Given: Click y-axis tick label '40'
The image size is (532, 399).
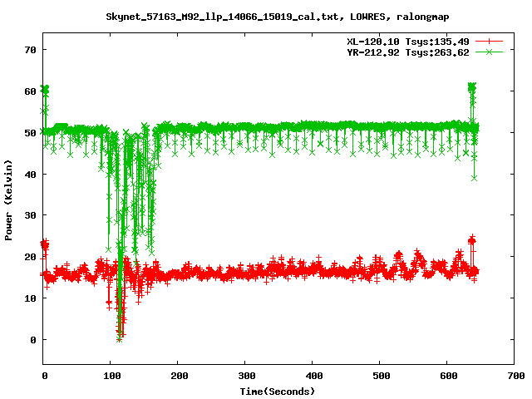Looking at the screenshot, I should [30, 174].
